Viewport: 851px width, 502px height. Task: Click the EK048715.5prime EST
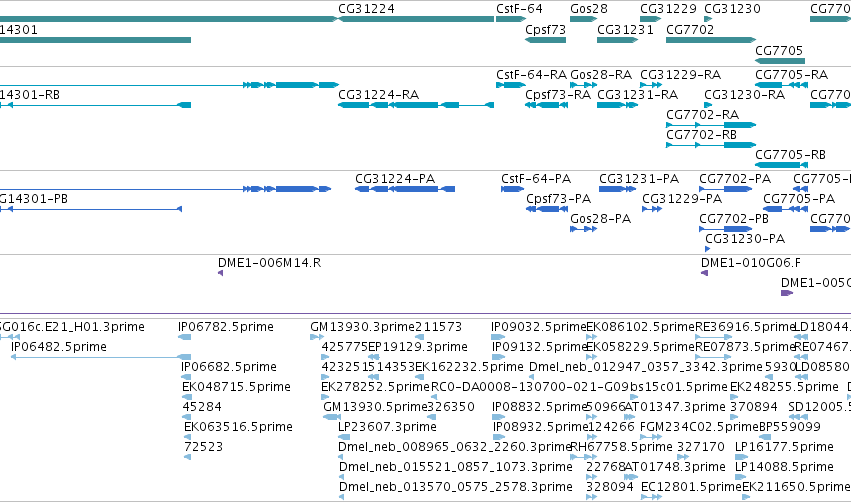point(187,397)
